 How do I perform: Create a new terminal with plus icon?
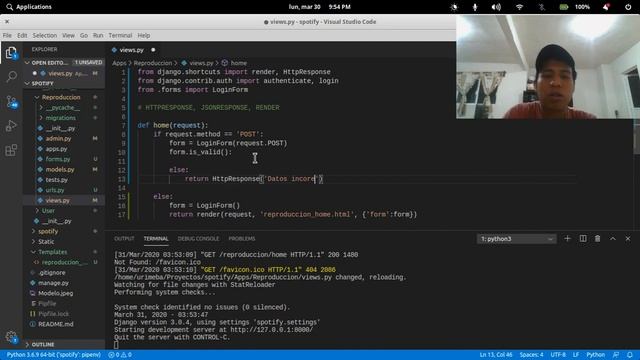tap(567, 239)
